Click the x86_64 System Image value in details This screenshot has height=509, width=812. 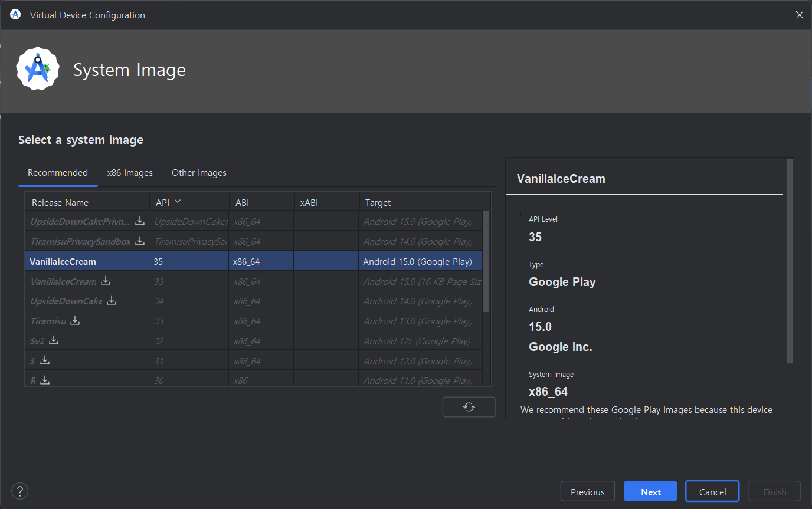[x=548, y=392]
